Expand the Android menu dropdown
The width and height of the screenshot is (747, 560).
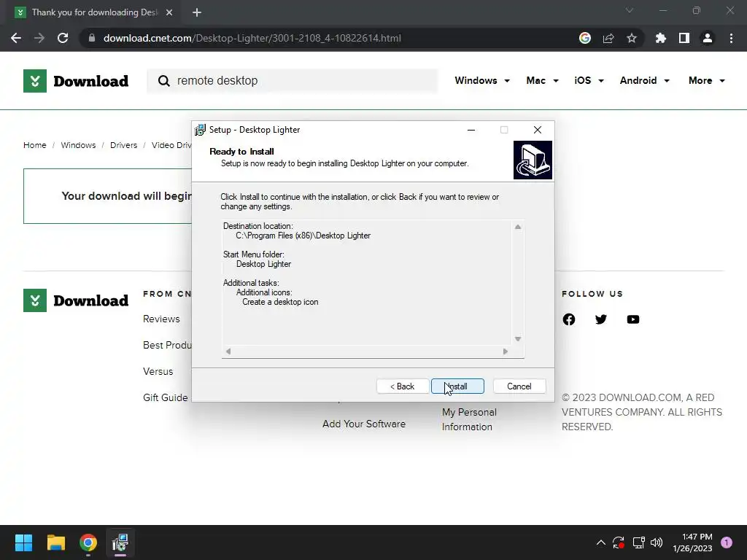[645, 80]
